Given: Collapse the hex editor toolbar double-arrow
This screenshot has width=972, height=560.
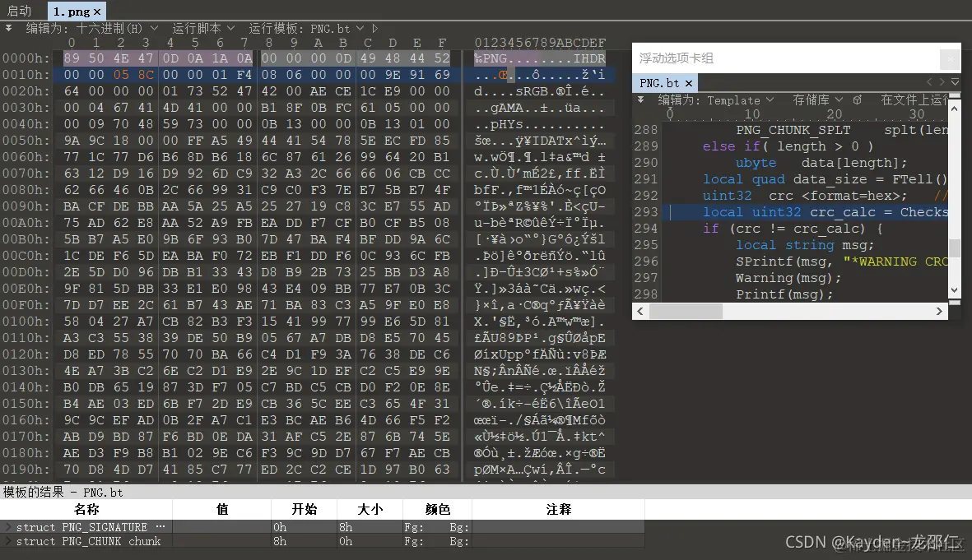Looking at the screenshot, I should [9, 28].
